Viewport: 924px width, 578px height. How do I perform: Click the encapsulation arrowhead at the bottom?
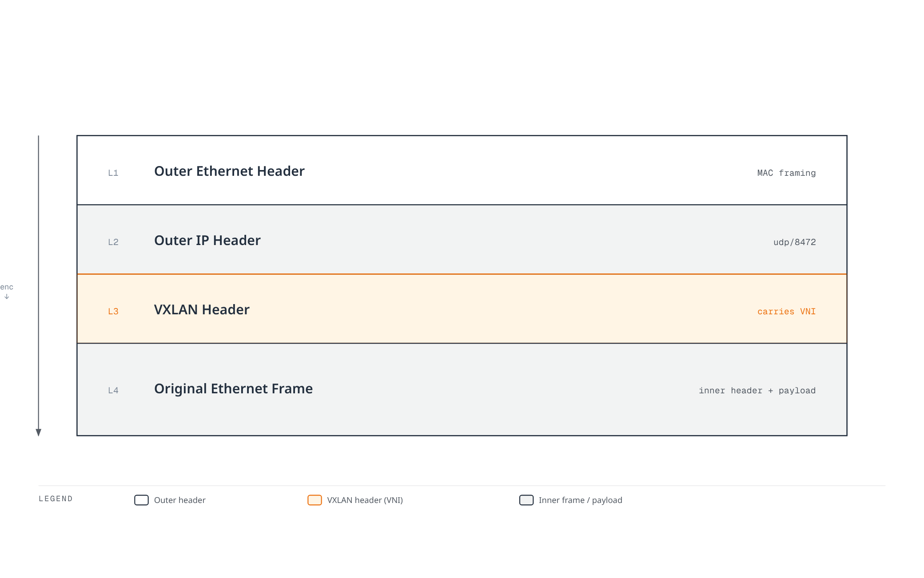(39, 432)
